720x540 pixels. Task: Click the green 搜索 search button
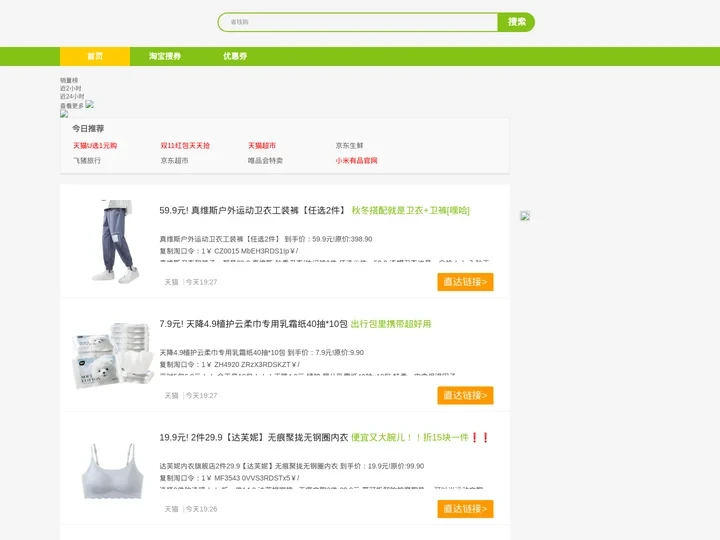(517, 22)
